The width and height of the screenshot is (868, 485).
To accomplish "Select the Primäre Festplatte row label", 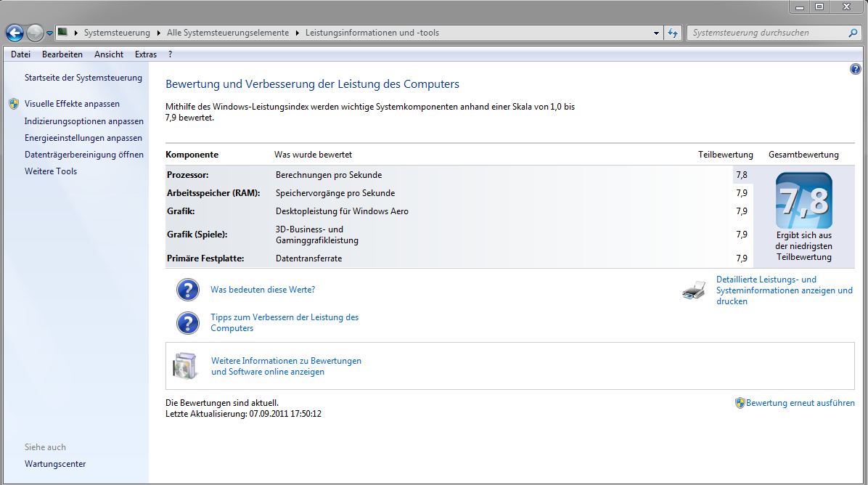I will coord(205,258).
